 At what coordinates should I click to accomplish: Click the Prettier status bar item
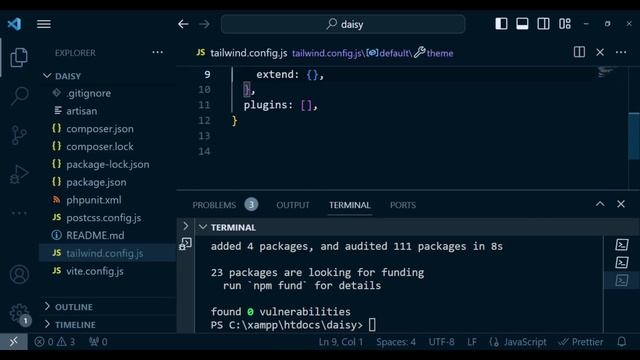click(580, 342)
